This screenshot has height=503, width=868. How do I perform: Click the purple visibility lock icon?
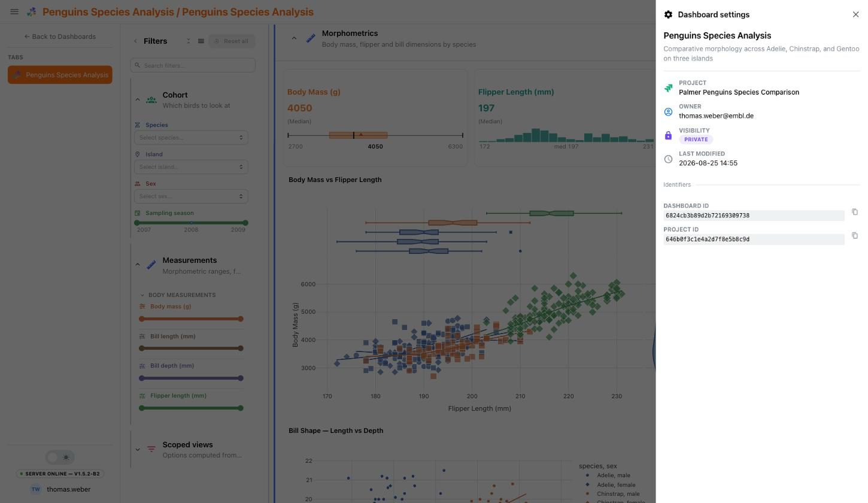coord(668,135)
